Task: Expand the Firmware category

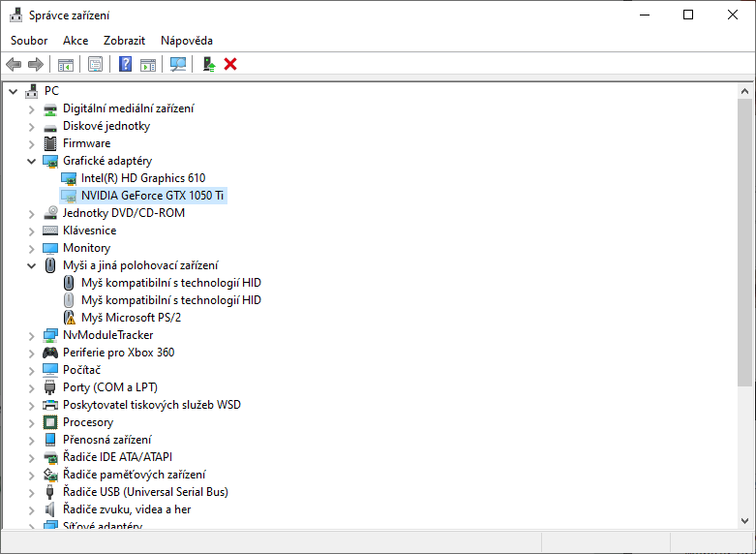Action: point(31,144)
